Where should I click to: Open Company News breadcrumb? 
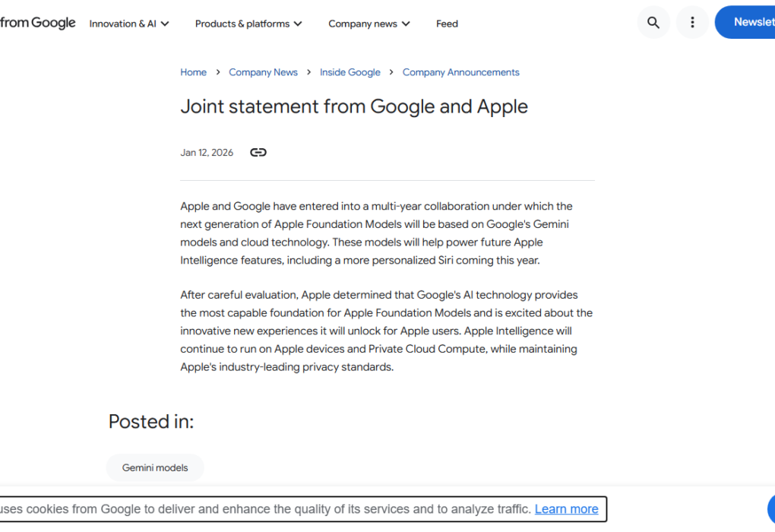tap(263, 72)
